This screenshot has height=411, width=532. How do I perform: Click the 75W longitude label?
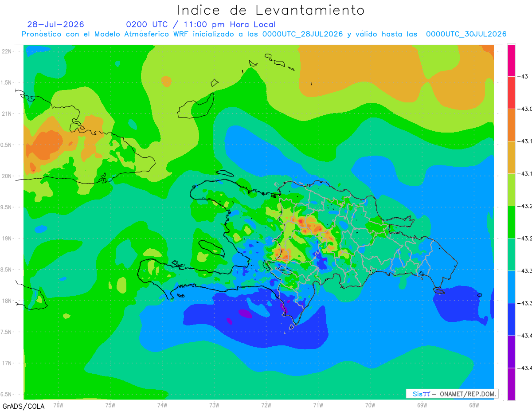coord(110,405)
